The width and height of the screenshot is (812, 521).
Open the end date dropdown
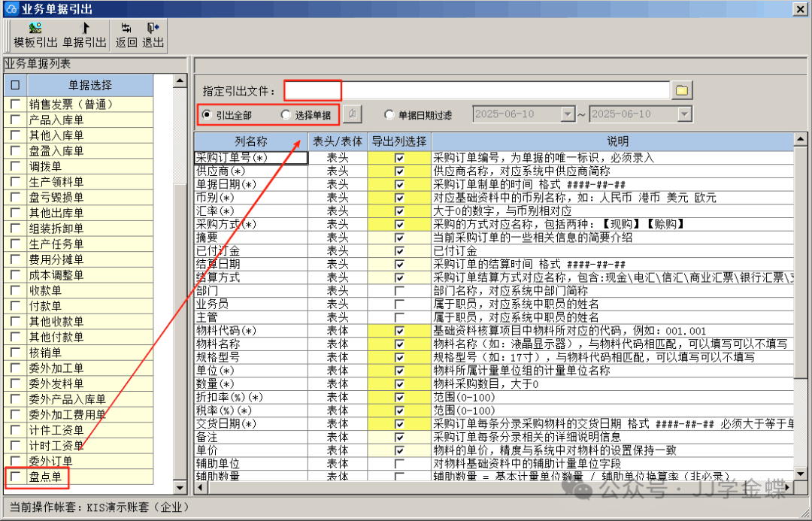tap(683, 114)
